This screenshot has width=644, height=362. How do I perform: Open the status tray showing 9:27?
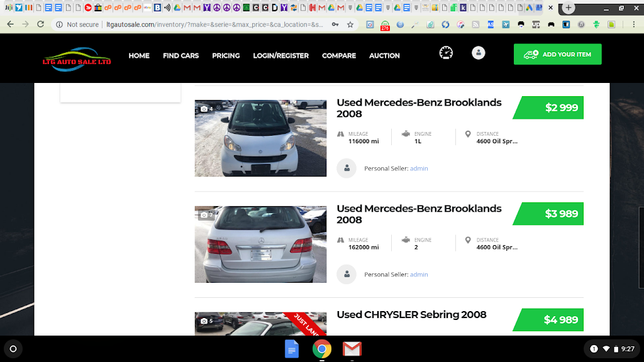point(612,349)
